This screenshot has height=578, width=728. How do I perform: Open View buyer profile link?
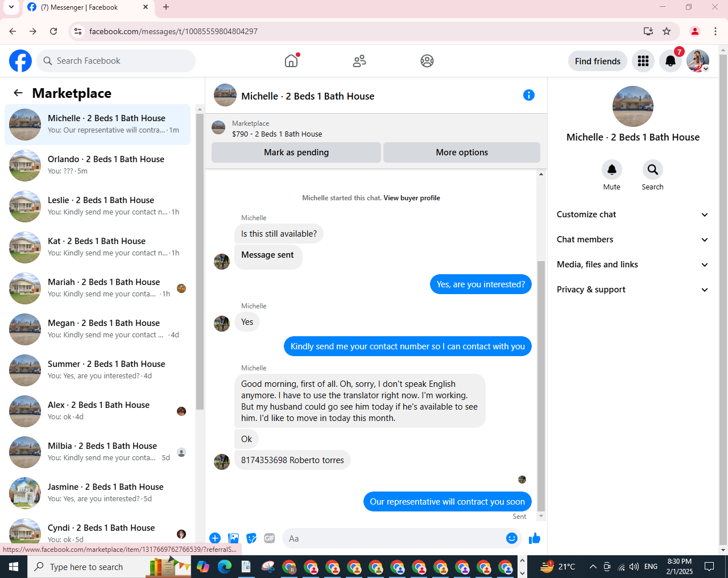[412, 198]
